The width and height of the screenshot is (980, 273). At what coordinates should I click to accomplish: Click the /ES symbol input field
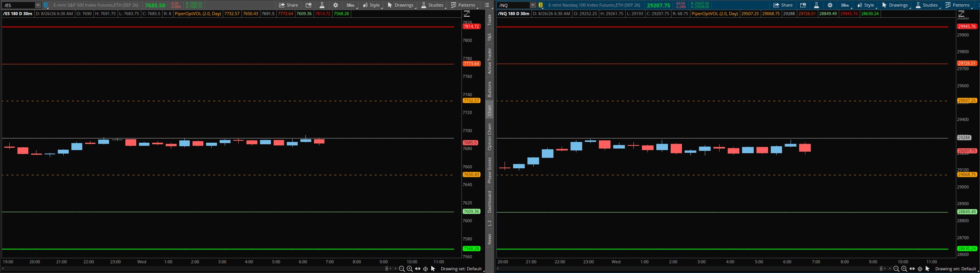(x=19, y=5)
